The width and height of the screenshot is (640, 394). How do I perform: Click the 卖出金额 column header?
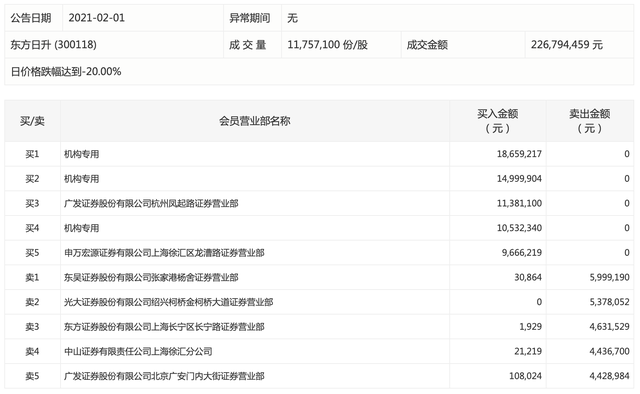590,121
